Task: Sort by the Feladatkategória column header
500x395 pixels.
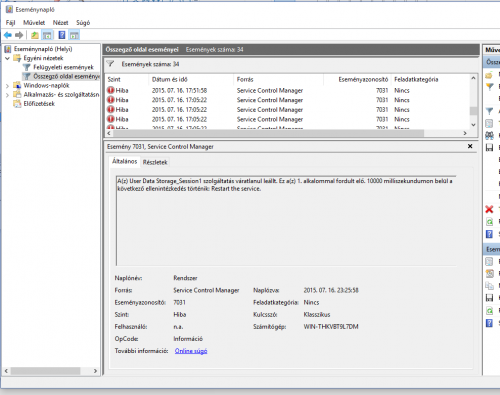Action: pos(430,79)
